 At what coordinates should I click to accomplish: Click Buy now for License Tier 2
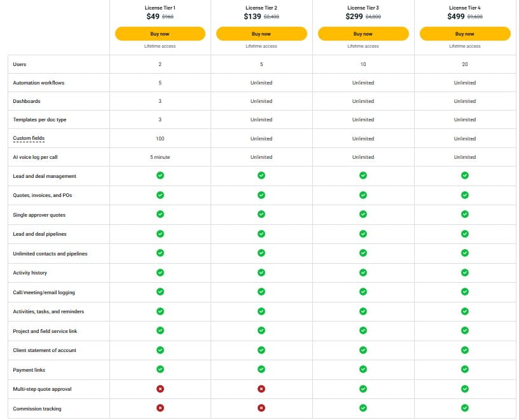261,32
